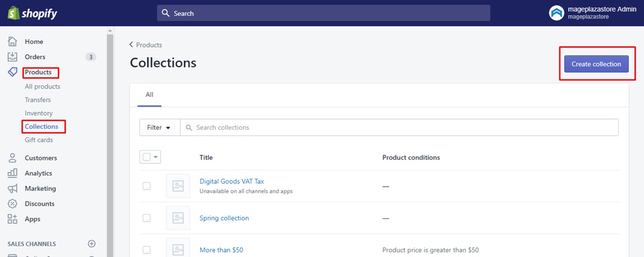Open Orders in the sidebar

click(35, 57)
